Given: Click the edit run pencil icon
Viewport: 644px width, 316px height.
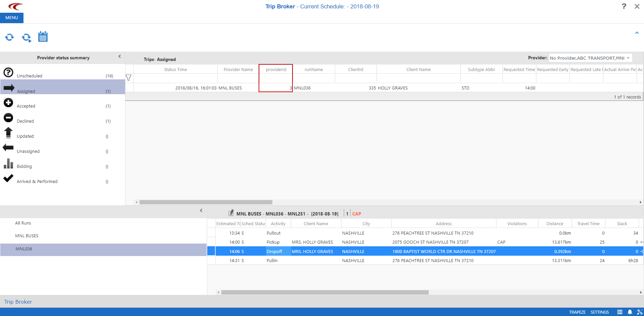Looking at the screenshot, I should click(231, 213).
